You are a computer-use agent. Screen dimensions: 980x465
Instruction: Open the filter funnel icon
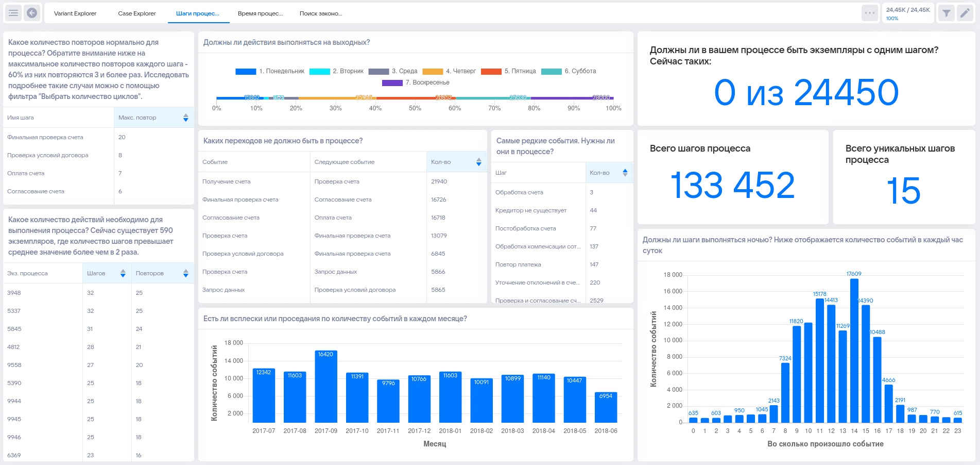coord(947,13)
